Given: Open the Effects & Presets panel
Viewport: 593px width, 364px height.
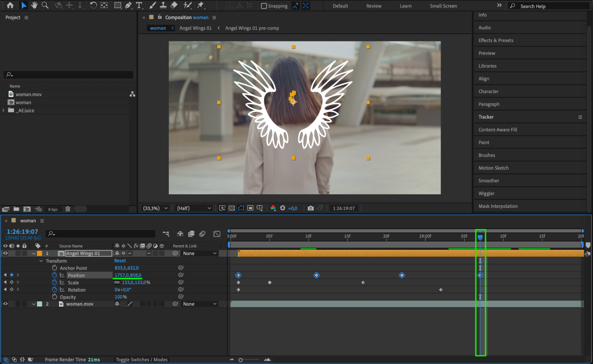Looking at the screenshot, I should (496, 40).
